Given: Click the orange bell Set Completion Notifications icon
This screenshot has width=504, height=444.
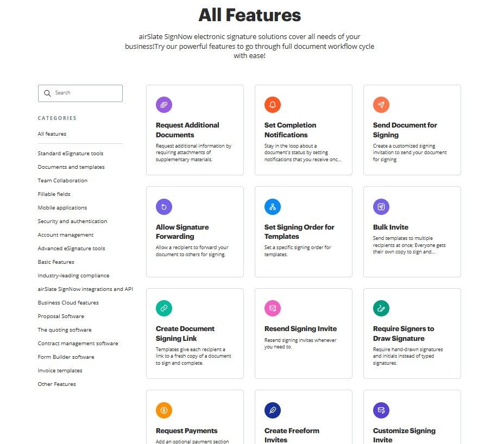Looking at the screenshot, I should (x=273, y=105).
